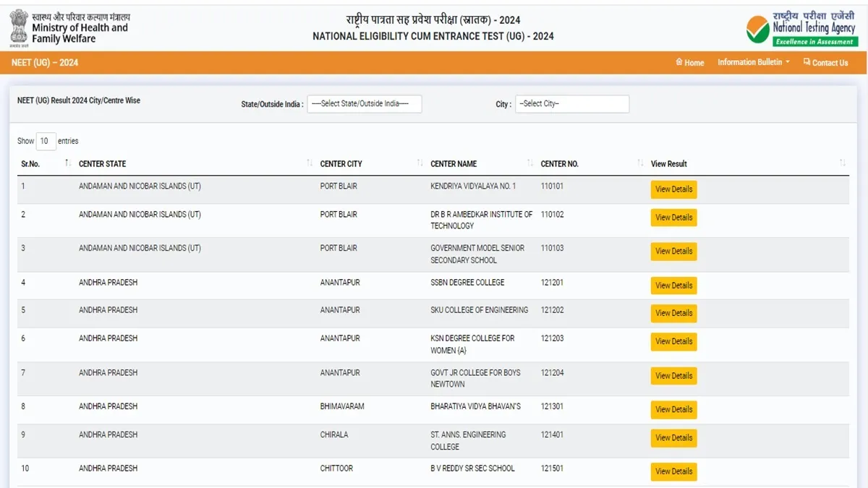Click the NEET (UG) Result 2024 City/Centre Wise heading
Image resolution: width=868 pixels, height=488 pixels.
tap(79, 100)
